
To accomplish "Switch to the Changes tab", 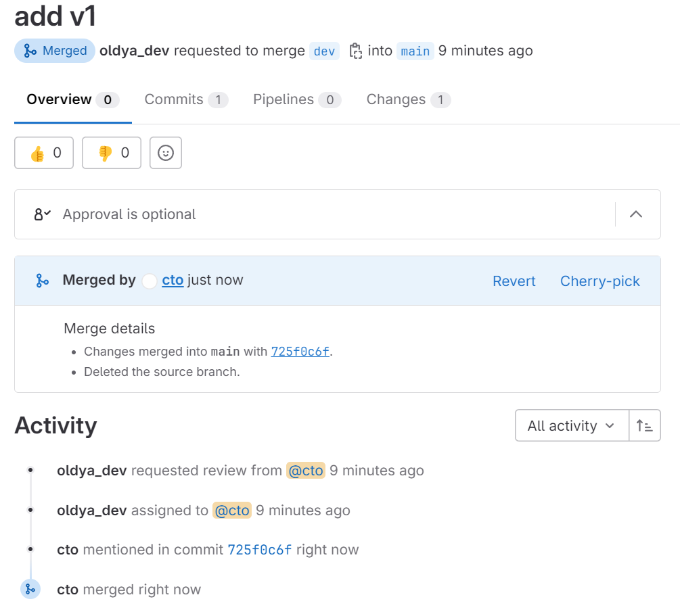I will 409,99.
